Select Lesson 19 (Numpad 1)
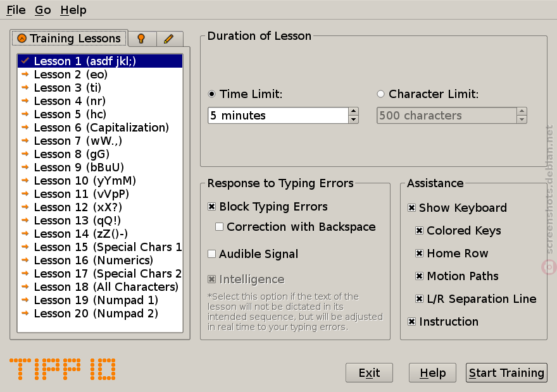The height and width of the screenshot is (392, 557). pyautogui.click(x=100, y=300)
